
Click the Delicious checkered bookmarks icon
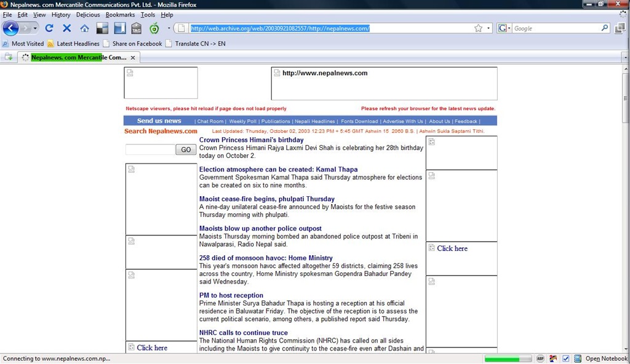102,28
